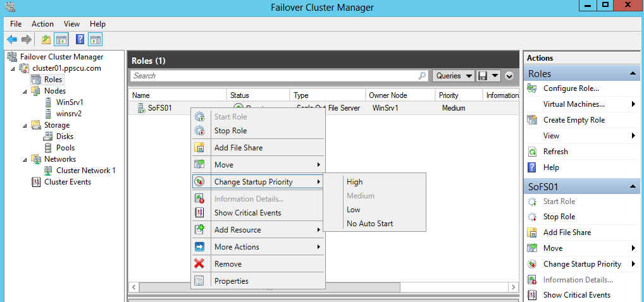
Task: Click Configure Role... link text
Action: tap(571, 88)
